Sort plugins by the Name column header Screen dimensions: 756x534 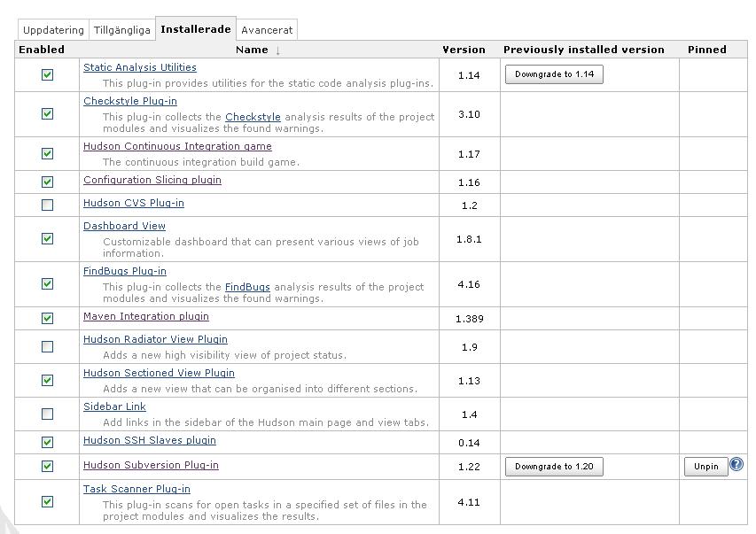click(x=253, y=50)
